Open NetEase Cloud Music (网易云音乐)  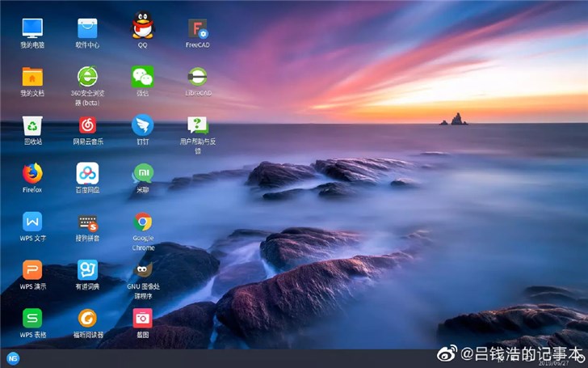click(x=87, y=125)
